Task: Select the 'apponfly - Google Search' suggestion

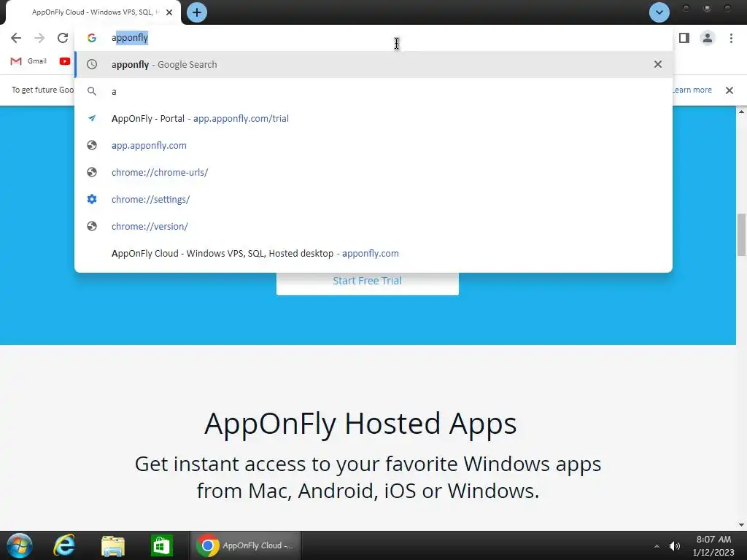Action: (373, 64)
